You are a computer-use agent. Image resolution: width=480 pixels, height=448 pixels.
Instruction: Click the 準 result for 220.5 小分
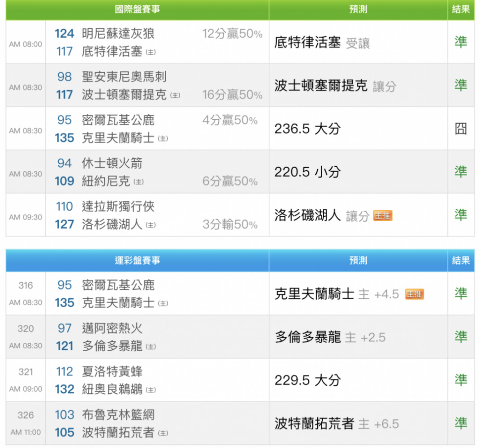(x=461, y=172)
